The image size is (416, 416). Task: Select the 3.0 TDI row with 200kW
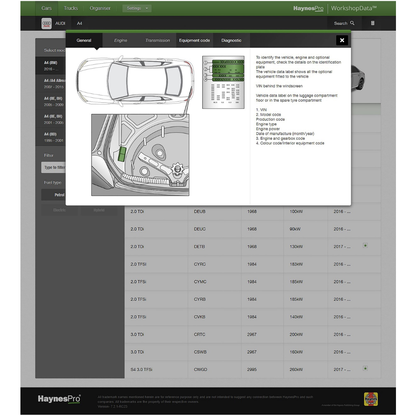pyautogui.click(x=253, y=334)
